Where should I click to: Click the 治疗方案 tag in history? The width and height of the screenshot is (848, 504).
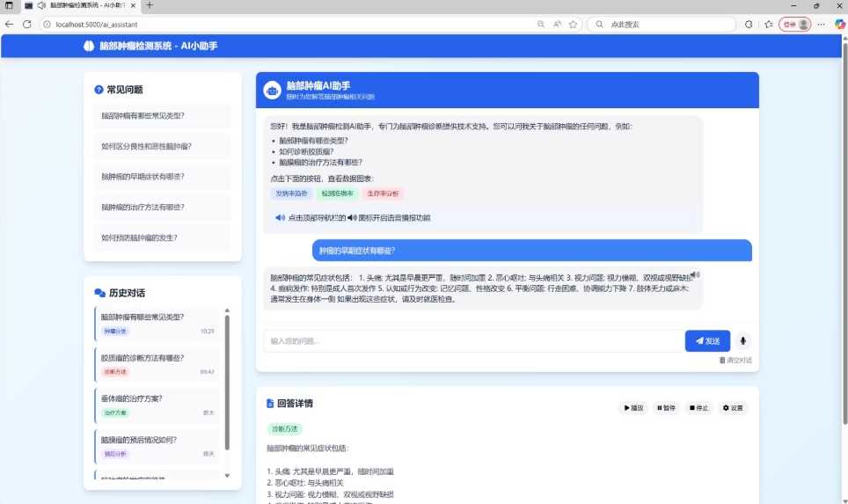pos(115,413)
